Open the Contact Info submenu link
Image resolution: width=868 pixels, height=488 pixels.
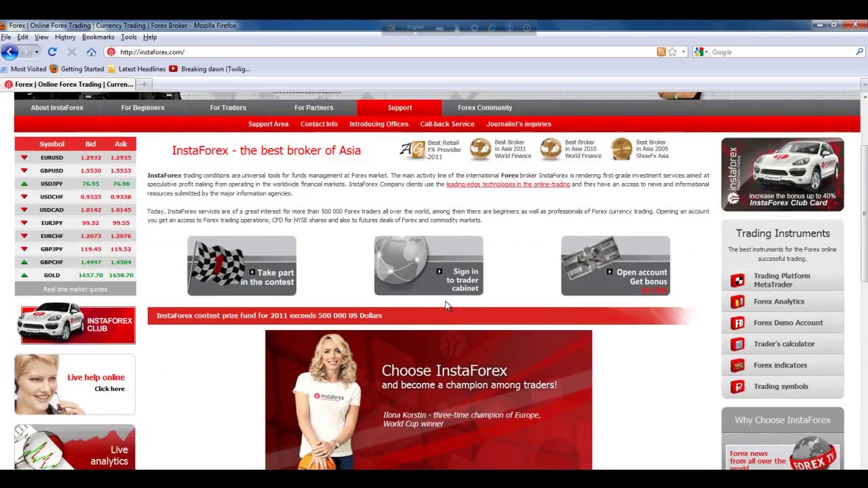tap(319, 124)
